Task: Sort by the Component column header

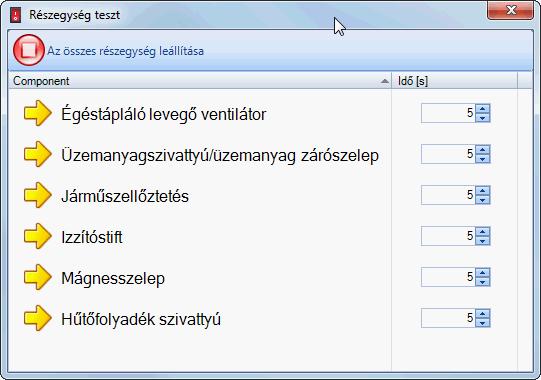Action: click(x=200, y=81)
